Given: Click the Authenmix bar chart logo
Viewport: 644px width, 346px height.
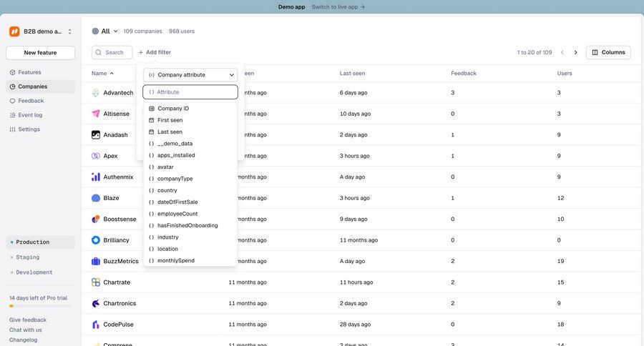Looking at the screenshot, I should (x=96, y=177).
